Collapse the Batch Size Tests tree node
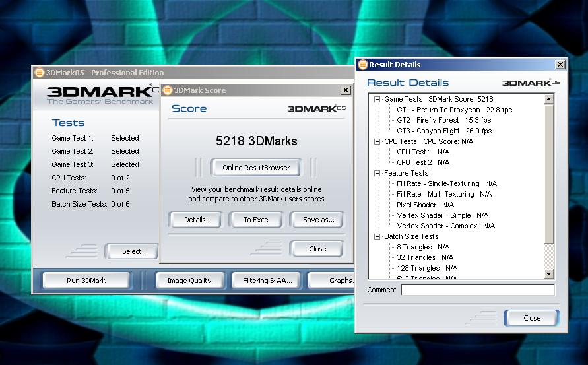The width and height of the screenshot is (588, 365). 377,237
